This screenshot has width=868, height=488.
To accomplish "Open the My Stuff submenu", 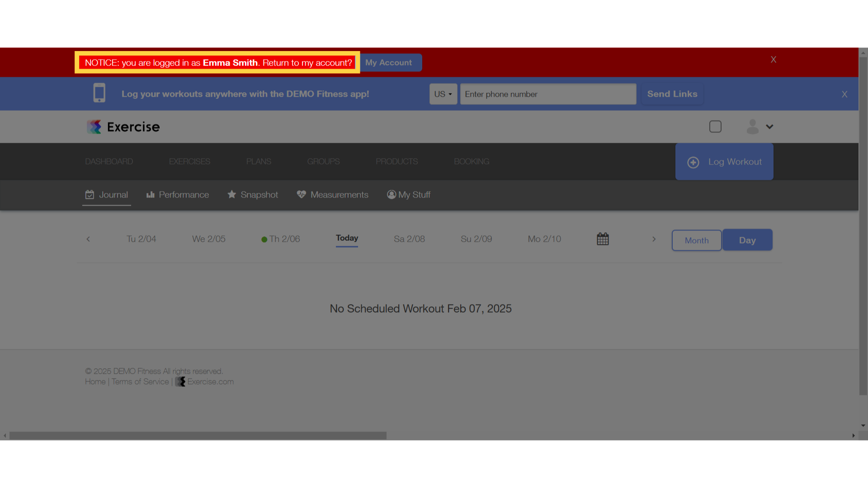I will click(x=409, y=195).
